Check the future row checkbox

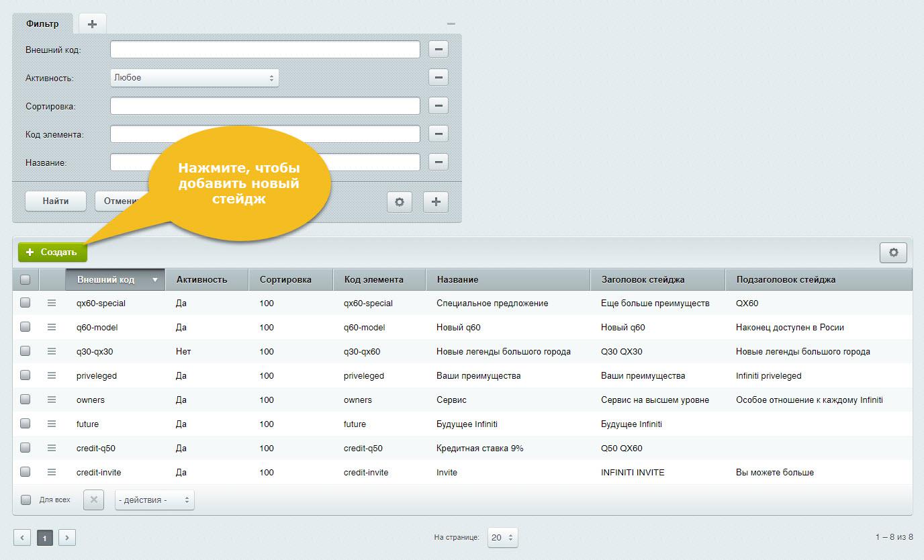tap(25, 424)
